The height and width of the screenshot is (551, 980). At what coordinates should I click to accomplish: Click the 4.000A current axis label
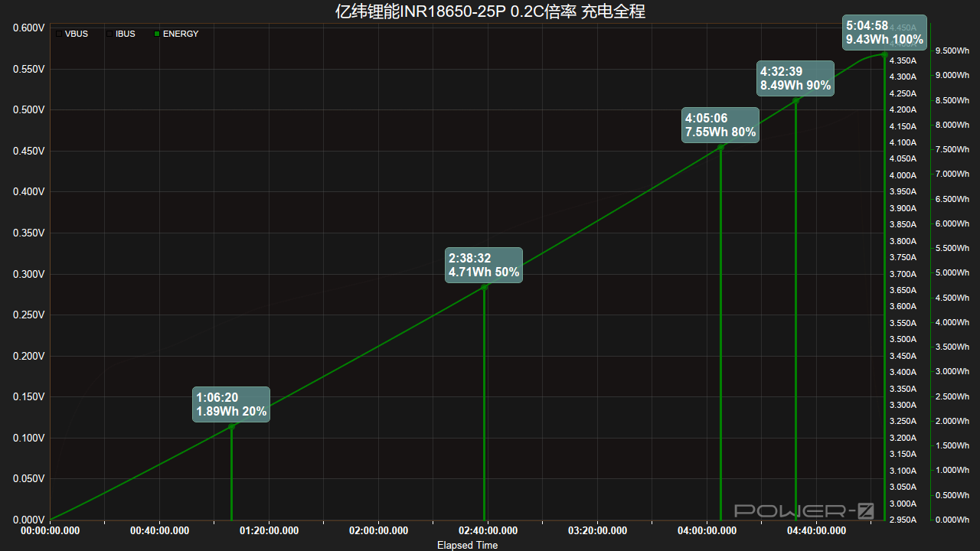pos(903,175)
